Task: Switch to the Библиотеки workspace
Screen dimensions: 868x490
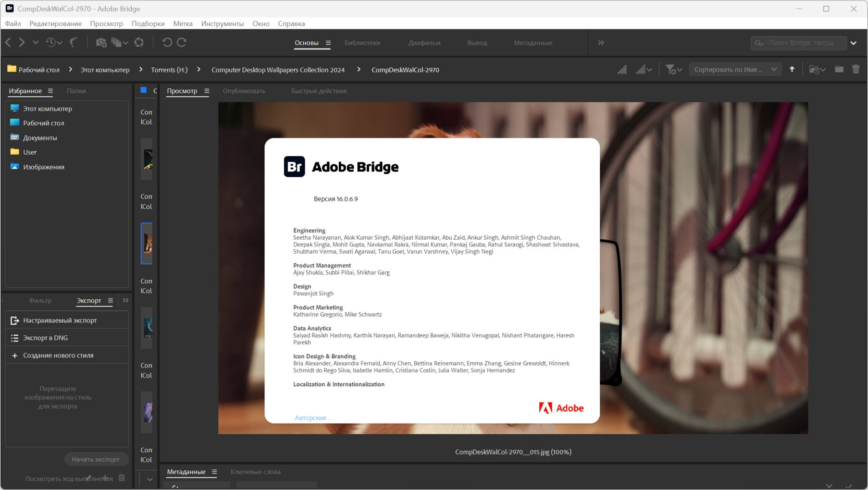Action: click(x=362, y=43)
